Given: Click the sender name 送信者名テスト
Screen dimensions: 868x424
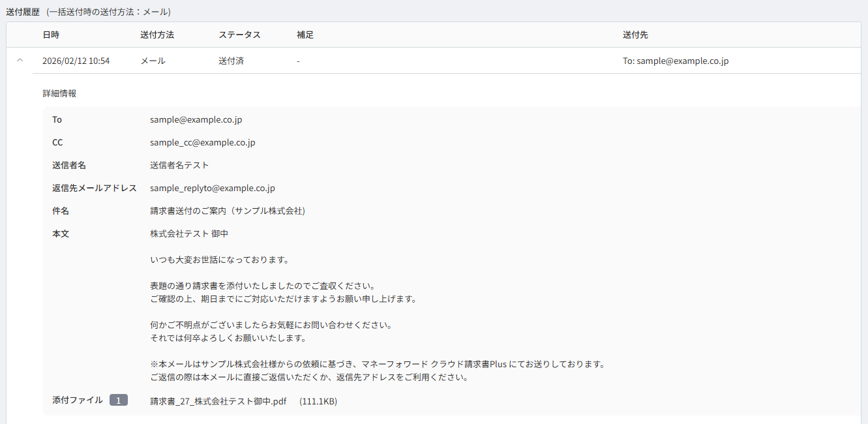Looking at the screenshot, I should pyautogui.click(x=179, y=165).
